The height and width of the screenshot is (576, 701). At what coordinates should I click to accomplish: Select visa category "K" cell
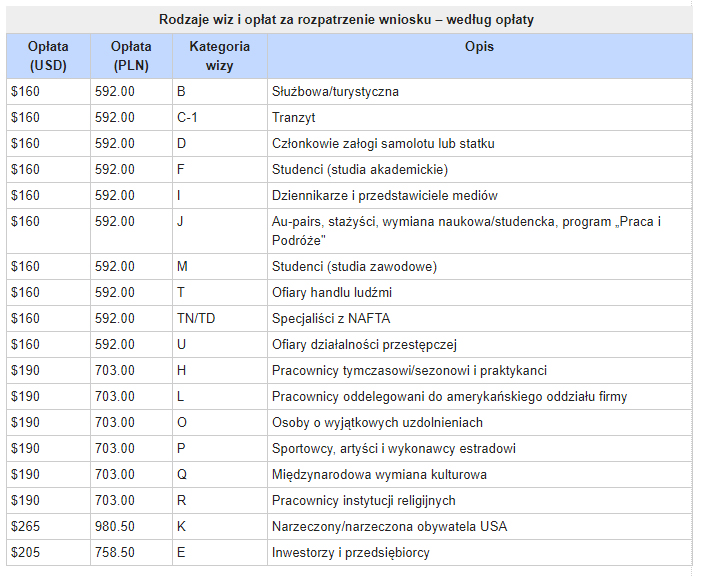220,526
